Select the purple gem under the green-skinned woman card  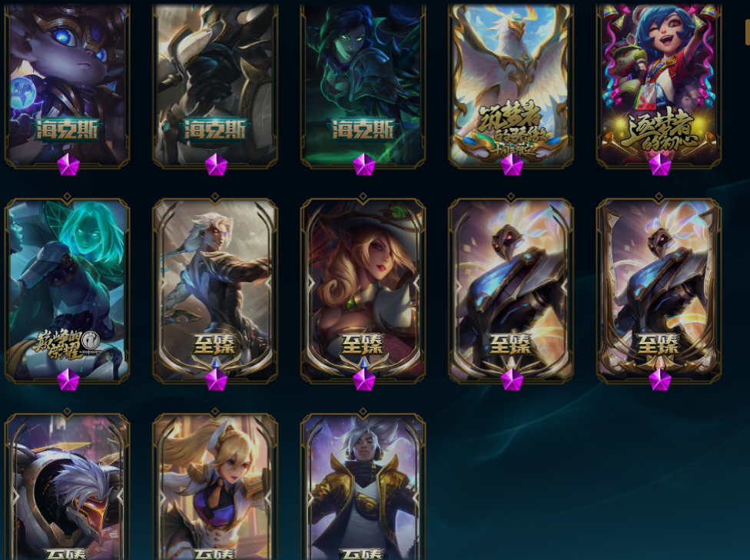click(364, 164)
